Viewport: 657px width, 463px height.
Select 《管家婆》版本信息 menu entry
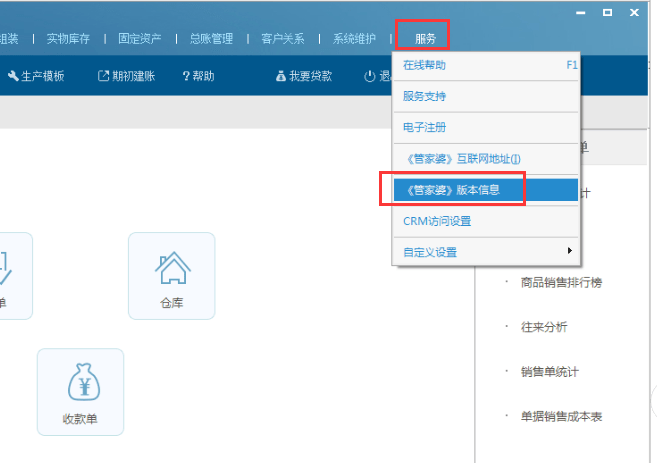pos(486,190)
